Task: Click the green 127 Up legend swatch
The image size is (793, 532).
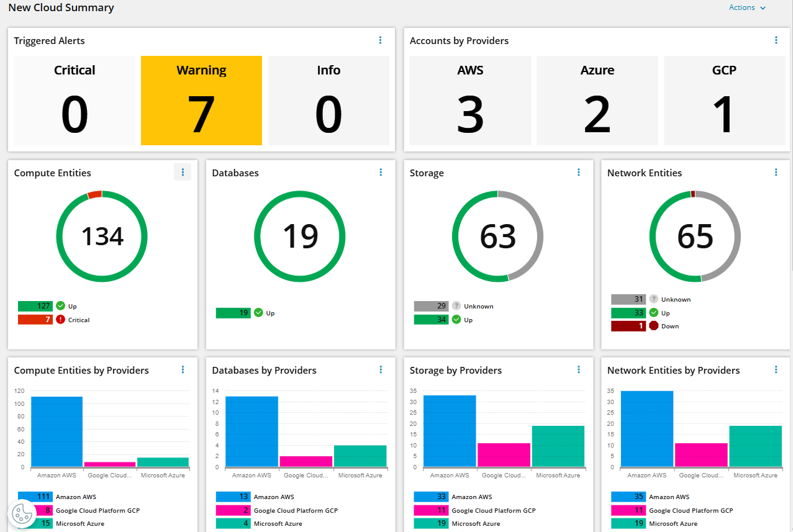Action: coord(35,306)
